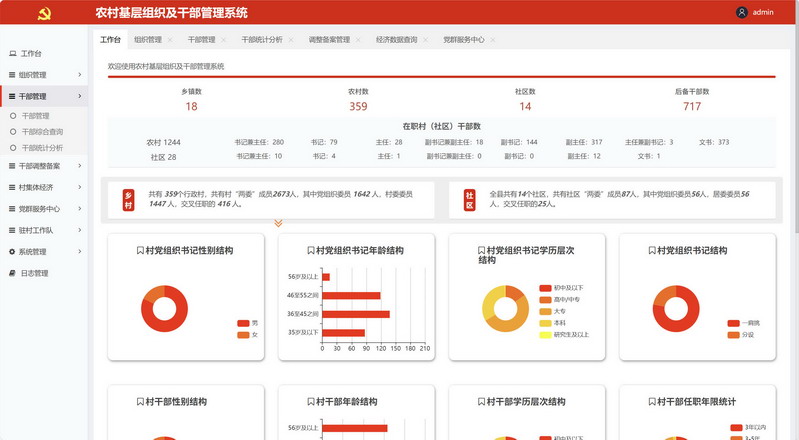Click the admin user avatar icon
Viewport: 799px width, 440px height.
741,12
